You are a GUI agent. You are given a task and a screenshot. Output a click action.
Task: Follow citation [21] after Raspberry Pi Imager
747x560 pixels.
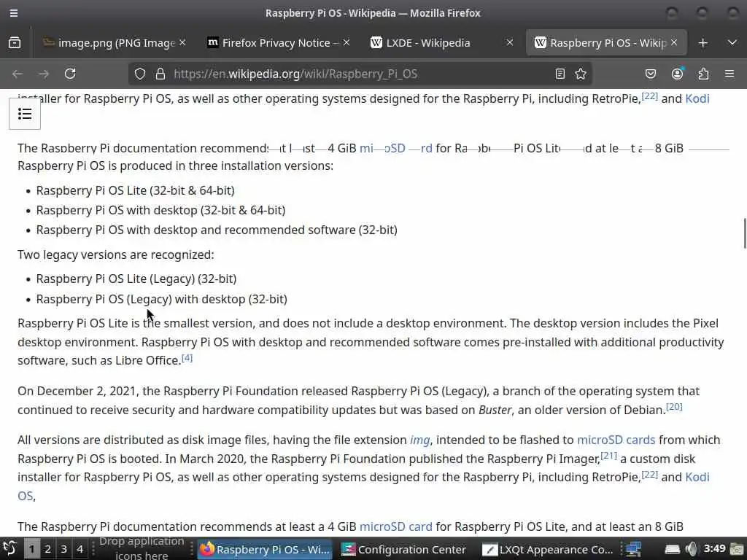(x=608, y=456)
